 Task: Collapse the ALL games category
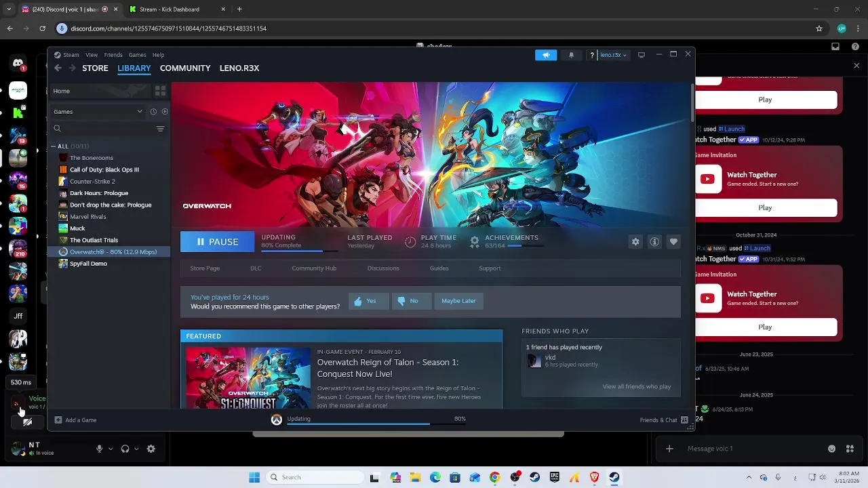coord(54,146)
